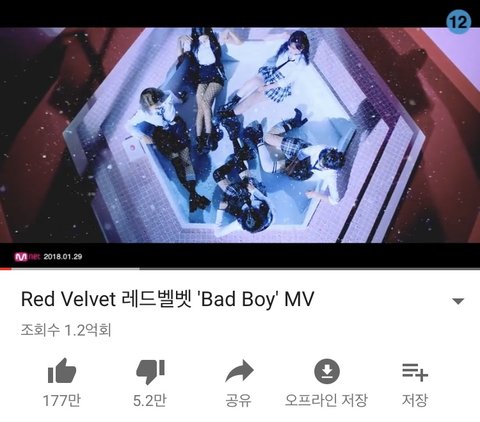Click the 조회수 1.2억회 view count

(66, 330)
